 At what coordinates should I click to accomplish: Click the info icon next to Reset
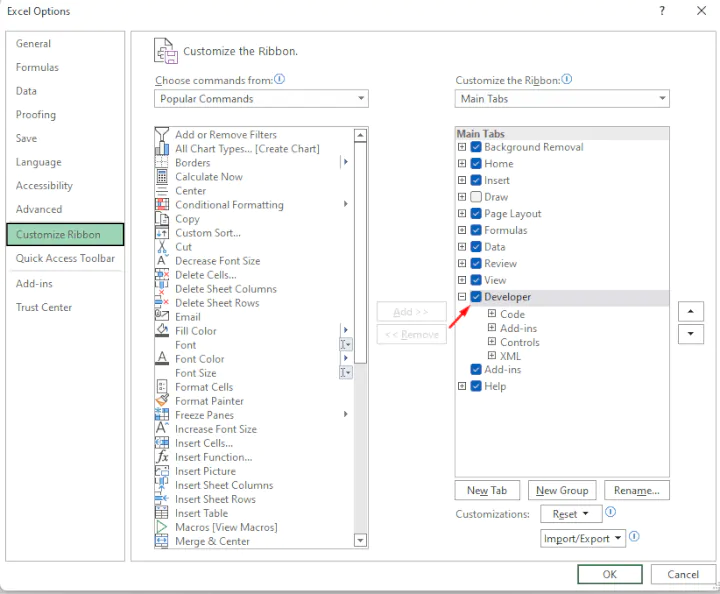point(610,511)
